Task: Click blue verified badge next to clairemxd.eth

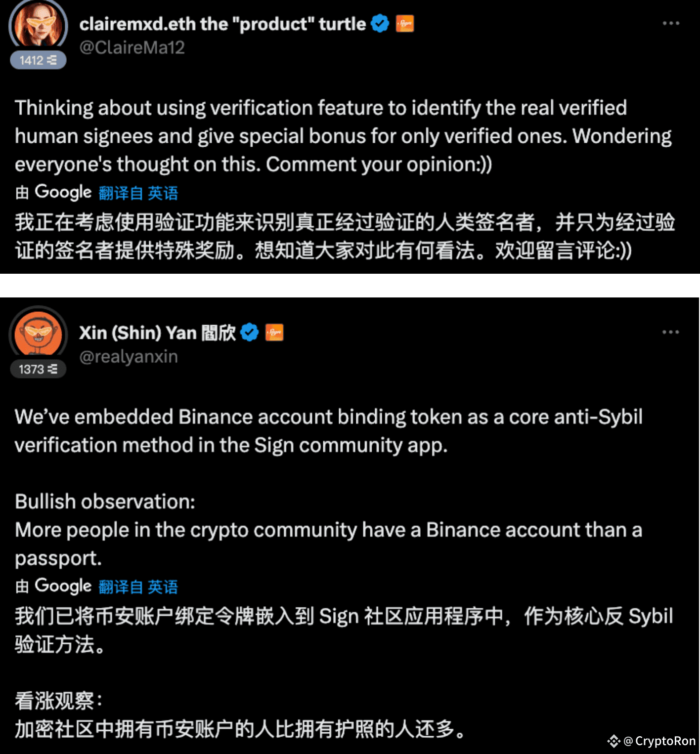Action: coord(380,23)
